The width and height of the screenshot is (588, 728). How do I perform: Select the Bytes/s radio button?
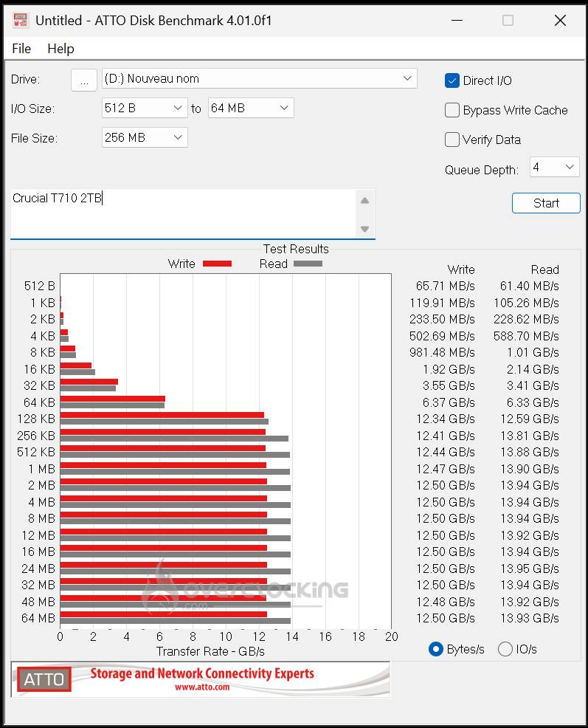[436, 649]
